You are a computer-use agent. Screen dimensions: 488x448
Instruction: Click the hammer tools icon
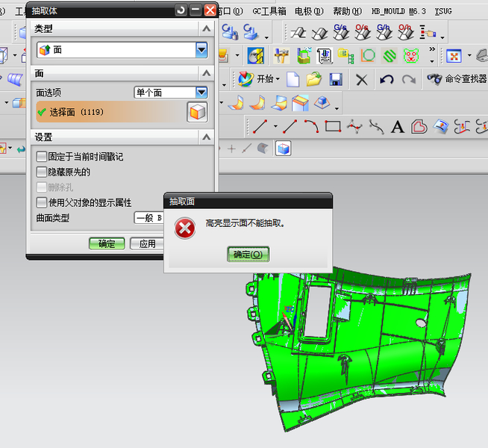(x=281, y=55)
